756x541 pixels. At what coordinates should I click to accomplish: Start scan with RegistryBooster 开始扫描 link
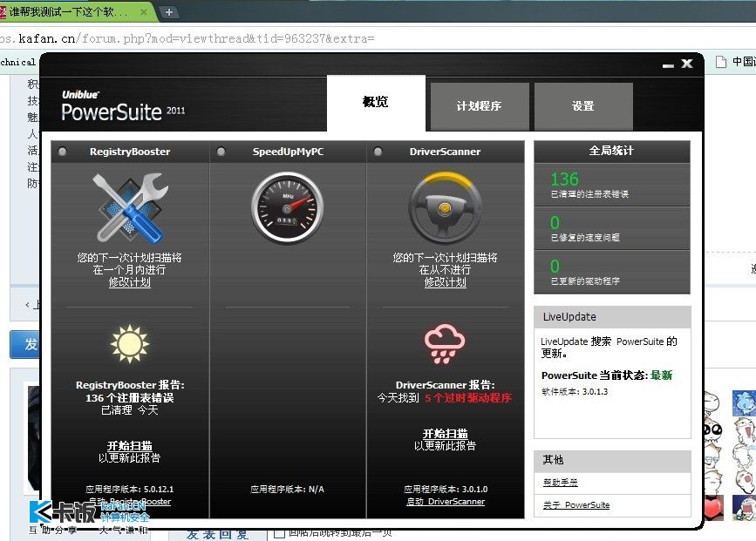[x=130, y=446]
